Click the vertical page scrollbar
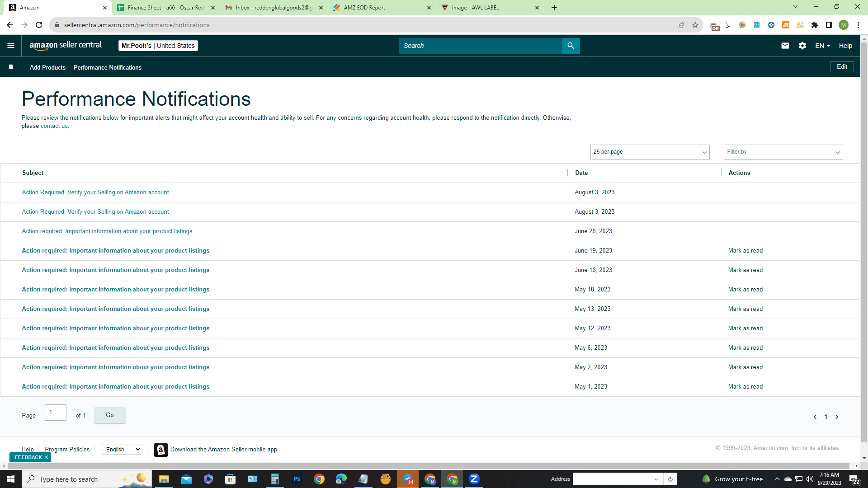 point(864,242)
